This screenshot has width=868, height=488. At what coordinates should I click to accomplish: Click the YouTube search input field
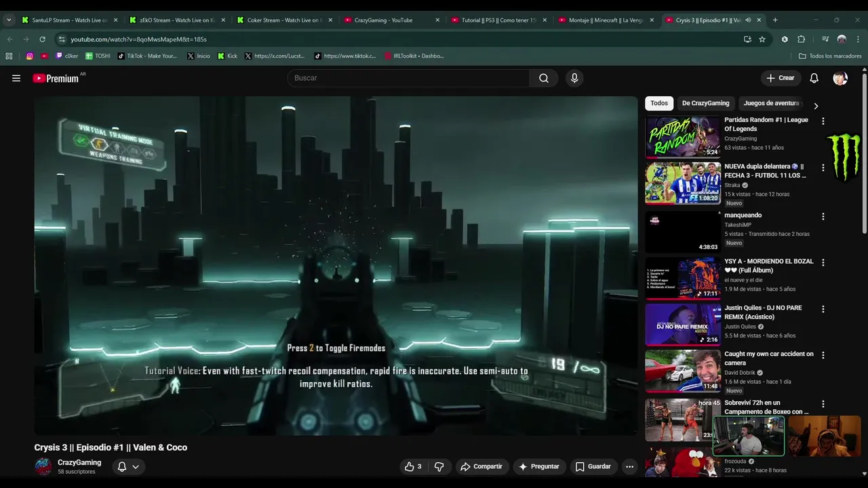click(x=409, y=78)
